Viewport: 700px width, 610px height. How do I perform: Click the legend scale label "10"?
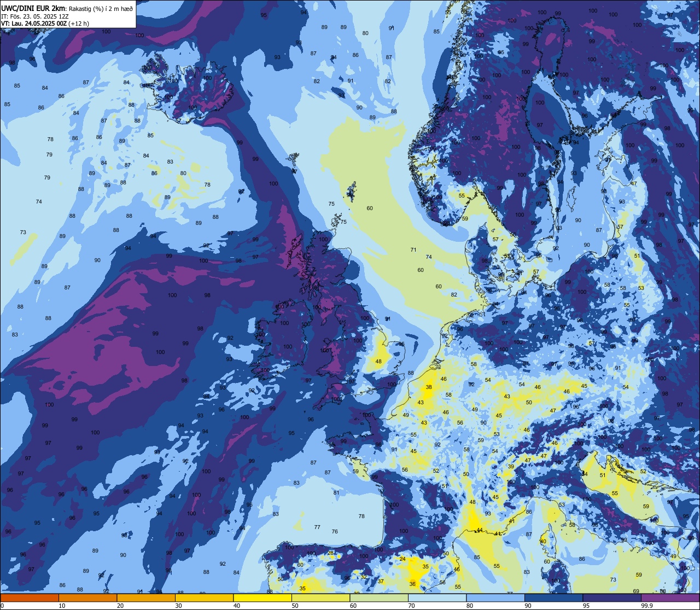[62, 605]
